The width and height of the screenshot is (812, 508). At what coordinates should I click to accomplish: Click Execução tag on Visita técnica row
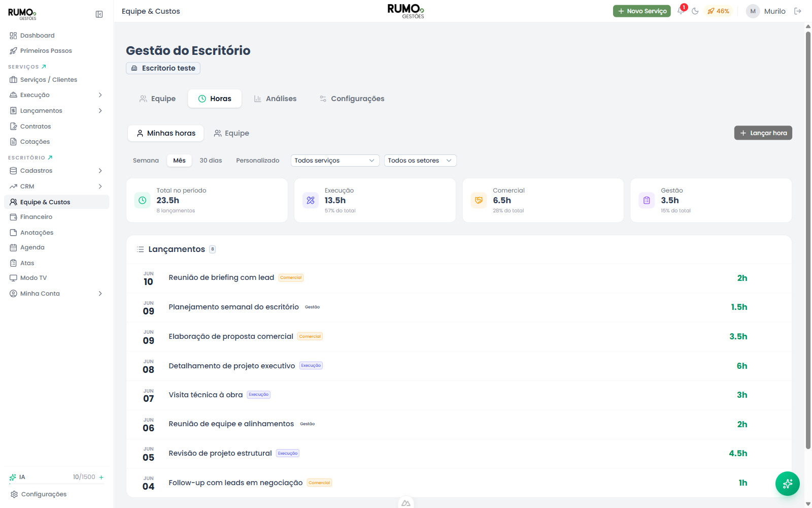259,395
